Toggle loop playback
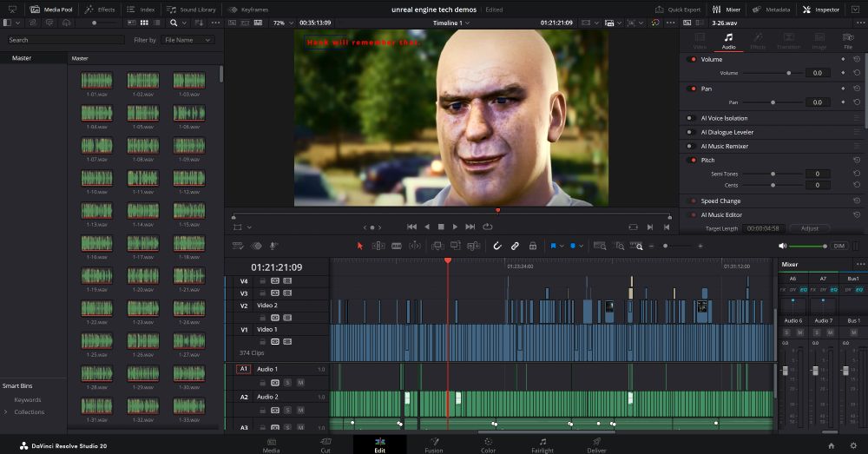 pyautogui.click(x=488, y=227)
